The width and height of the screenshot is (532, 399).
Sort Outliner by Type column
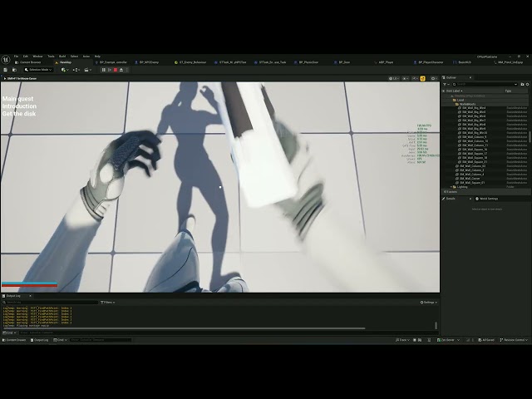(508, 91)
